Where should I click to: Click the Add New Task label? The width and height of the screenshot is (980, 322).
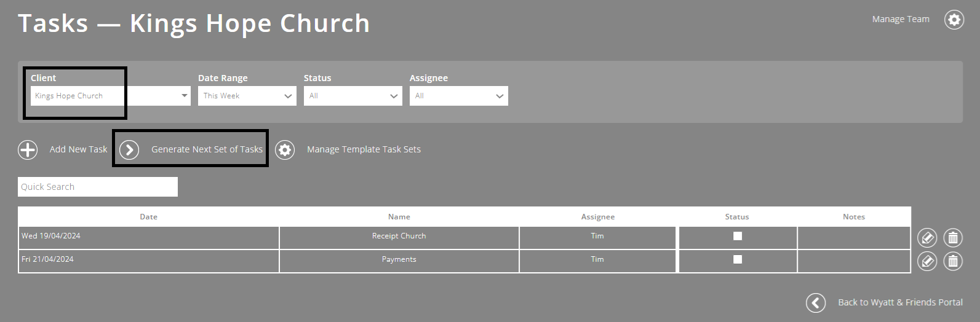[78, 149]
